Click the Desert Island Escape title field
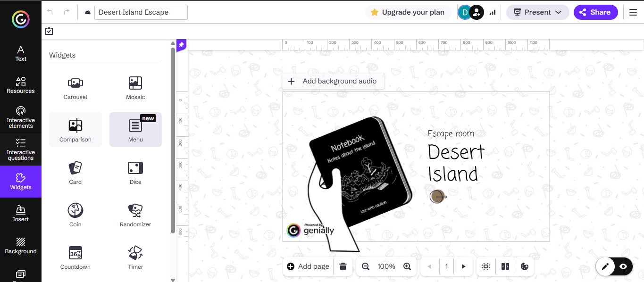 tap(141, 12)
